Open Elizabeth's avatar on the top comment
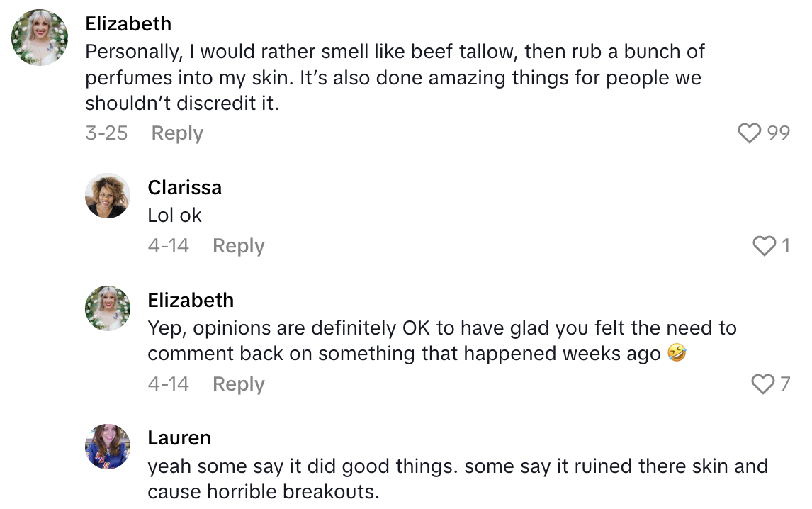The width and height of the screenshot is (812, 509). (40, 38)
